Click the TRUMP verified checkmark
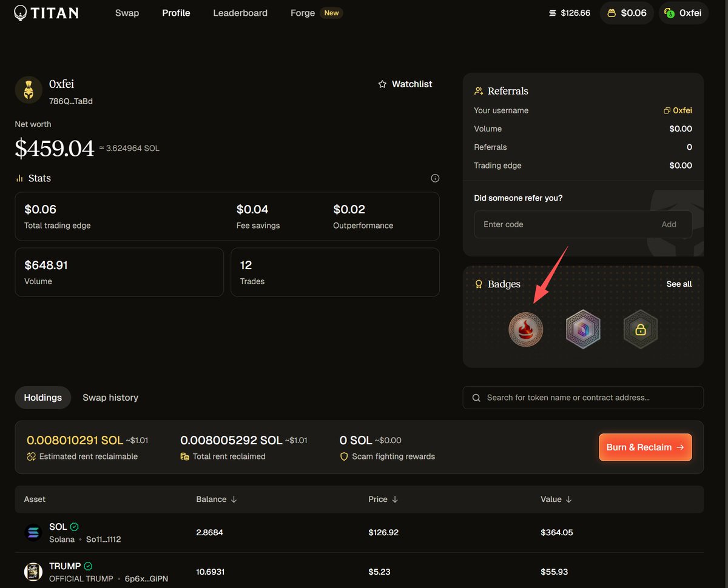Viewport: 728px width, 588px height. [x=88, y=566]
